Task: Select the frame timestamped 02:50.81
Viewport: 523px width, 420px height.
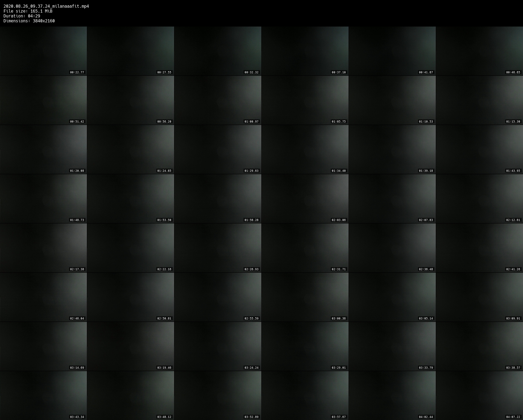Action: (x=130, y=297)
